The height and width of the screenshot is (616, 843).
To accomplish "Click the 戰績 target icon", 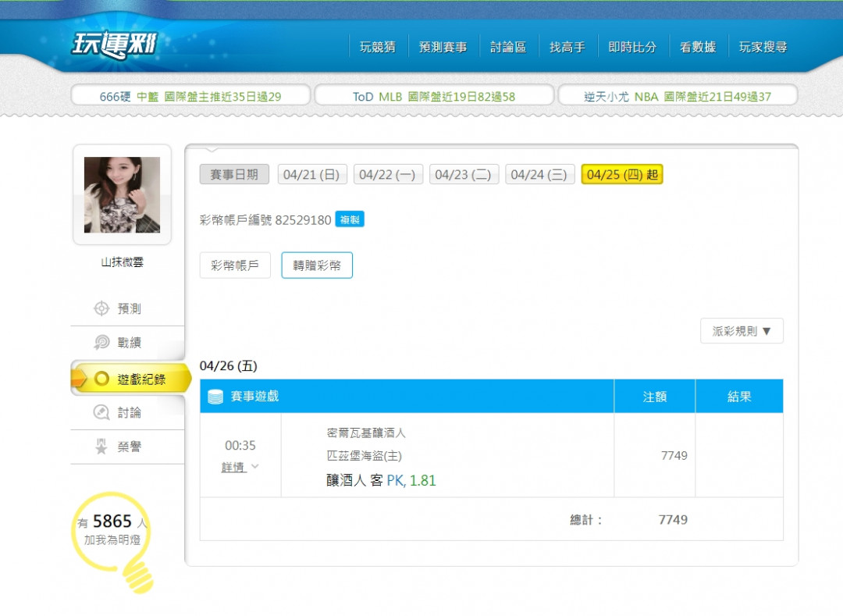I will tap(101, 343).
